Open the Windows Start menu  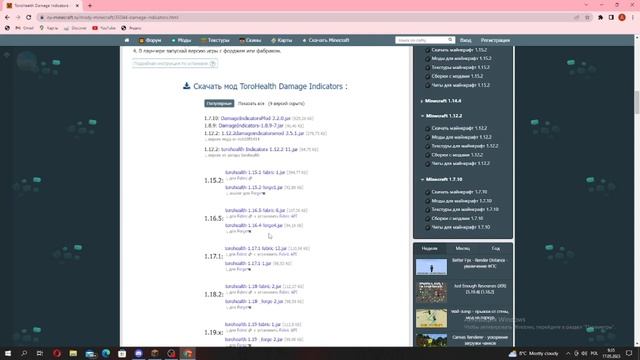coord(8,353)
